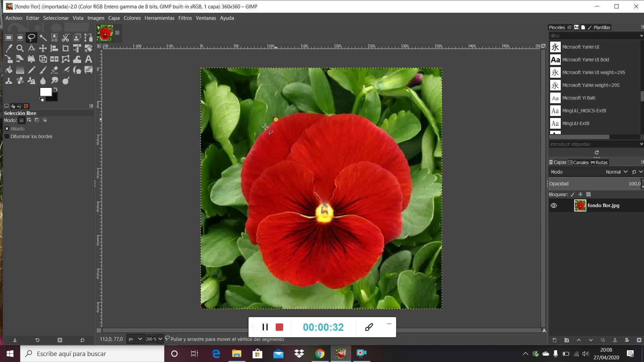Image resolution: width=644 pixels, height=362 pixels.
Task: Click the white foreground color swatch
Action: pyautogui.click(x=45, y=92)
